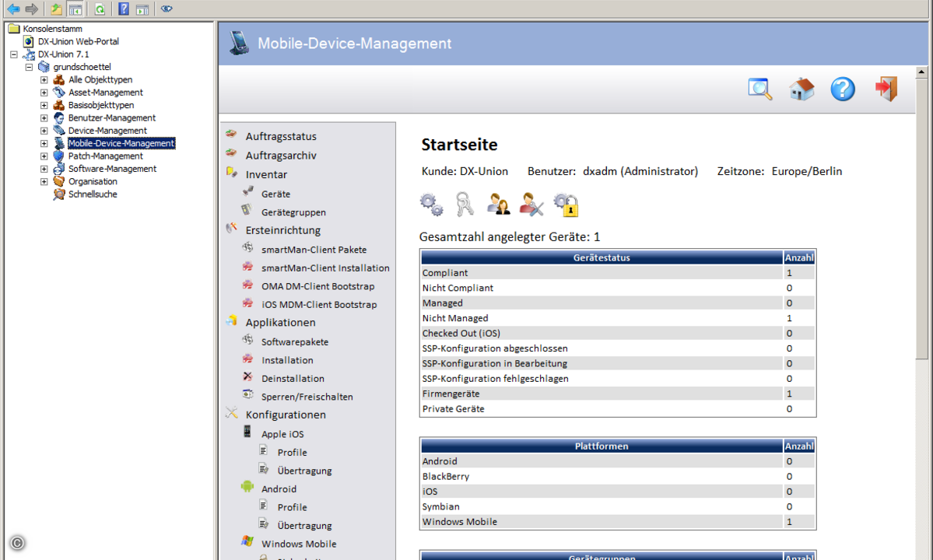The image size is (933, 560).
Task: Click the Firmengeräte row text
Action: point(451,394)
